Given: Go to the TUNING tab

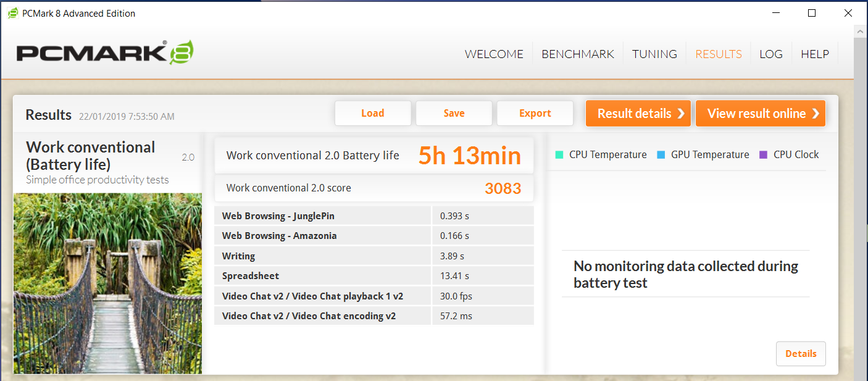Looking at the screenshot, I should point(654,54).
